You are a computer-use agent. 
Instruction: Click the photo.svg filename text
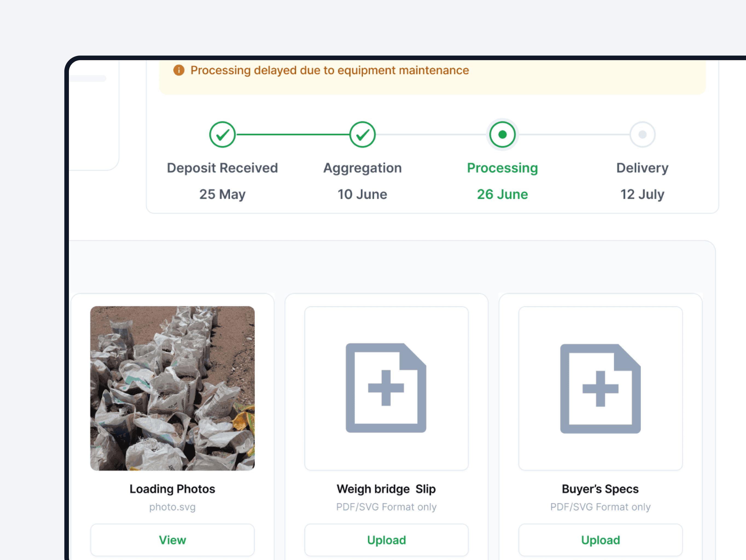172,507
